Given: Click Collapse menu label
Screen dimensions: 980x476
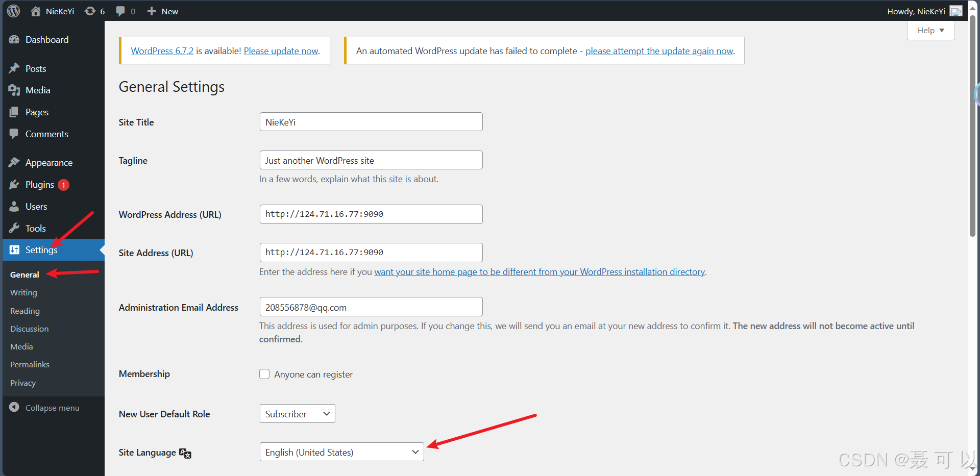Looking at the screenshot, I should pos(53,408).
